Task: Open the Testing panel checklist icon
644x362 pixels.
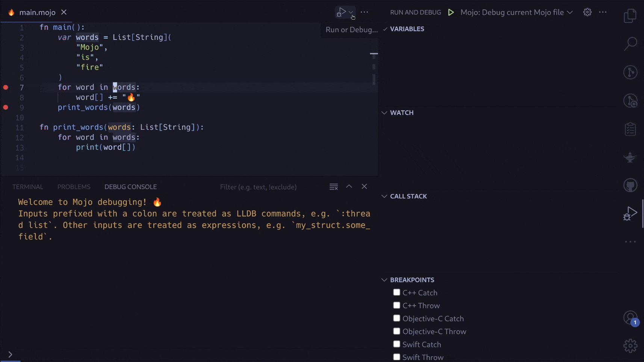Action: [x=631, y=128]
